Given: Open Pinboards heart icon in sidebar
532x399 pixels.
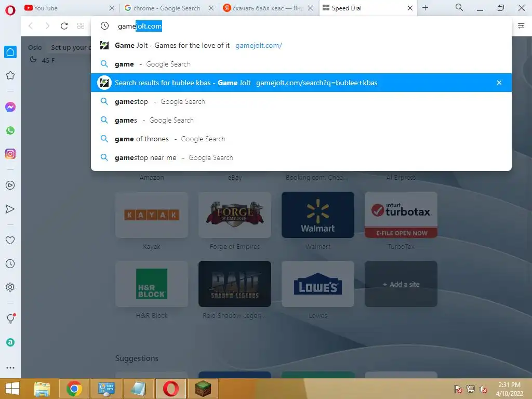Looking at the screenshot, I should click(10, 240).
